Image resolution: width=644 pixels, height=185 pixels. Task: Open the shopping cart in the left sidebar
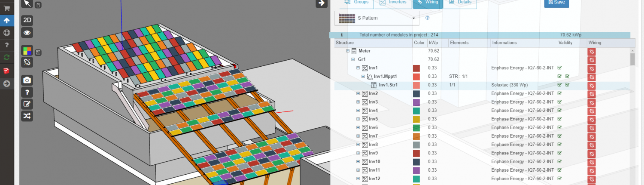[7, 8]
